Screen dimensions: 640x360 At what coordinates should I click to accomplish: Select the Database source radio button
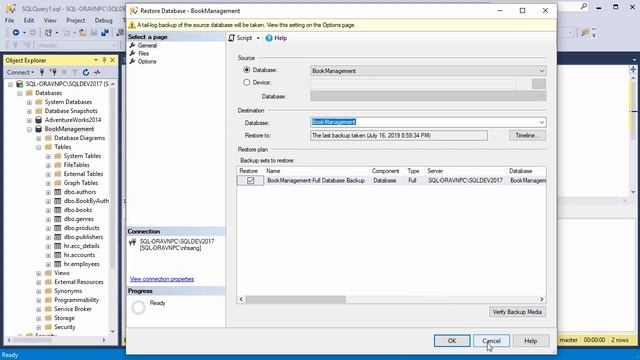247,70
